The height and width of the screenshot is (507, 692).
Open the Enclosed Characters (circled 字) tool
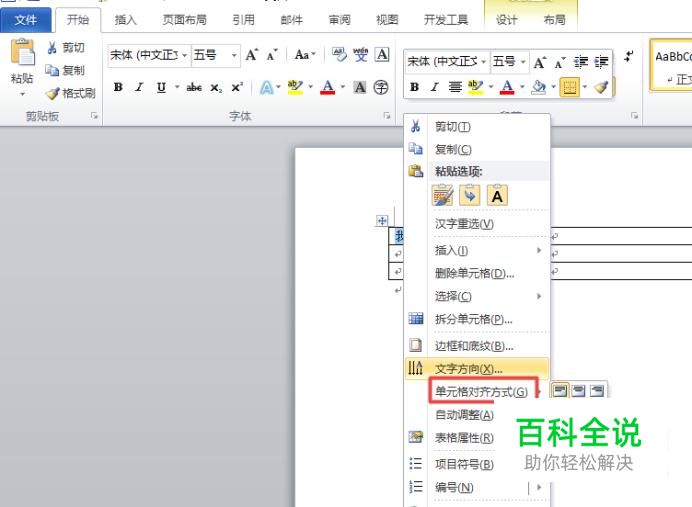381,87
